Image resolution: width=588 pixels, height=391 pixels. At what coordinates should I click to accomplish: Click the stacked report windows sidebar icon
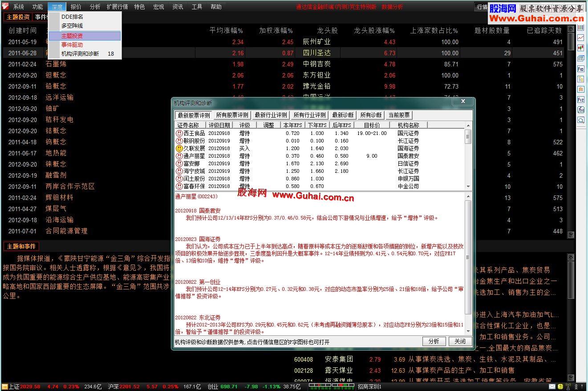click(580, 58)
